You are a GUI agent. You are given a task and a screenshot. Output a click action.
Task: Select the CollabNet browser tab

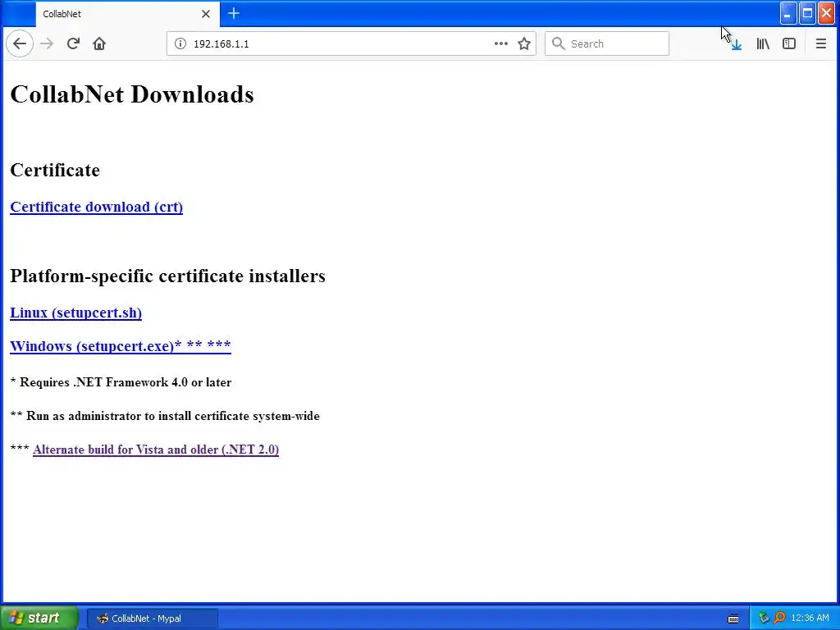[127, 14]
